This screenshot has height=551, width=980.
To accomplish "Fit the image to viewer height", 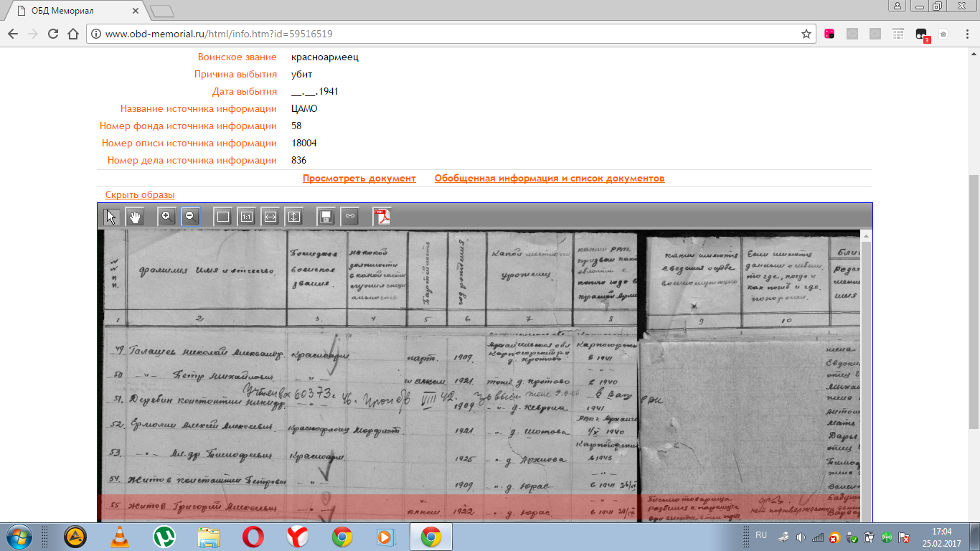I will coord(293,217).
